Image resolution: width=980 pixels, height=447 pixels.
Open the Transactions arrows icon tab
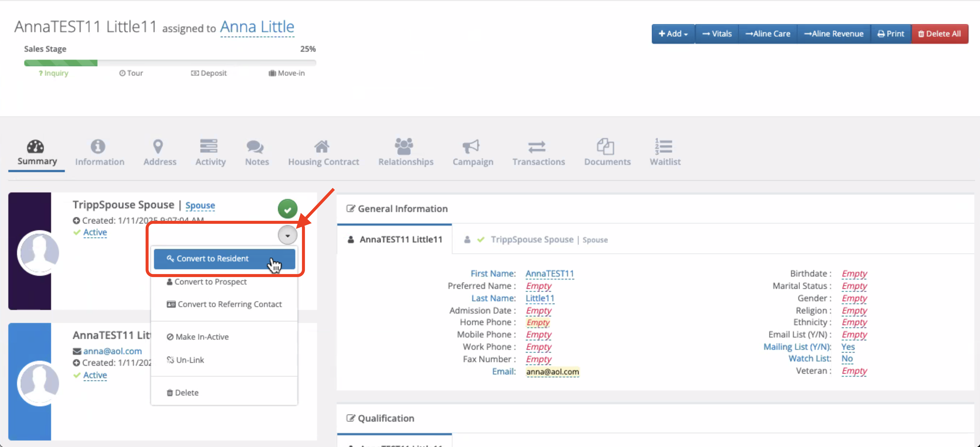536,147
